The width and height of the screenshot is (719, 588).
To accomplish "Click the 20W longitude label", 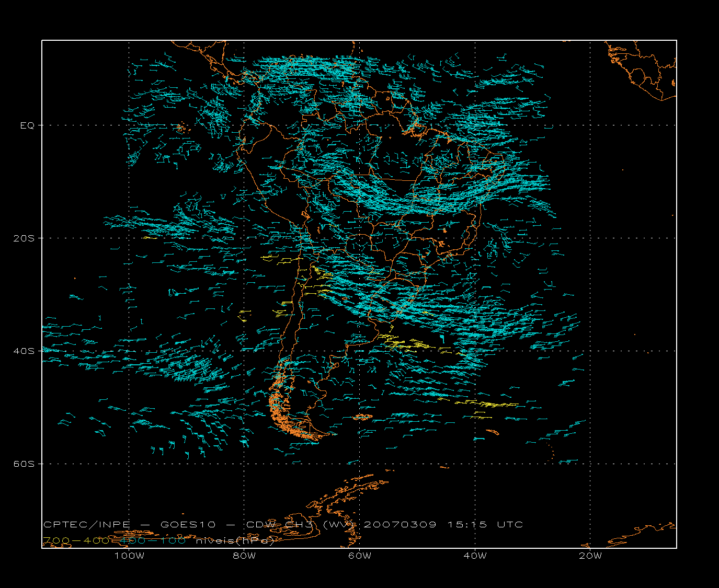I will (x=590, y=556).
